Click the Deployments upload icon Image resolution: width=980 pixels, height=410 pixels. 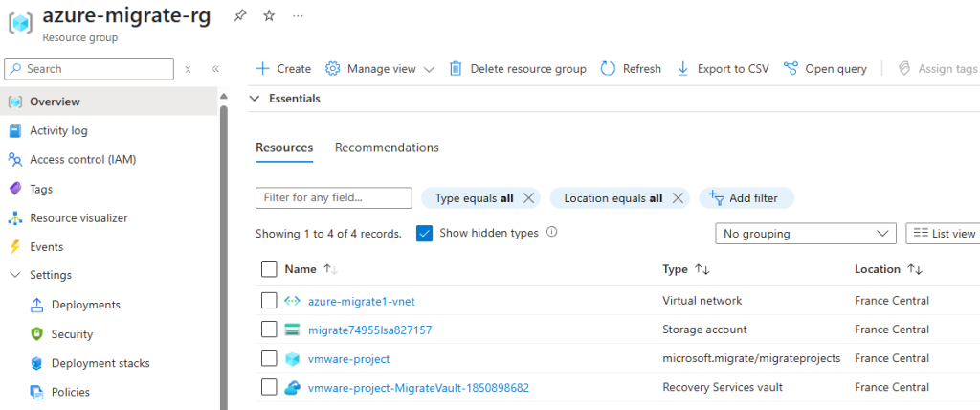pos(37,305)
